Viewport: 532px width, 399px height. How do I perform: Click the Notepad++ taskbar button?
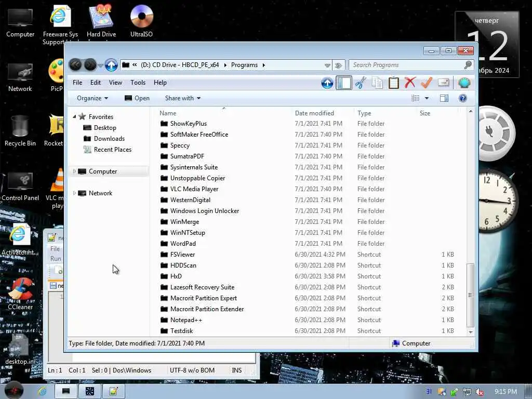[113, 391]
